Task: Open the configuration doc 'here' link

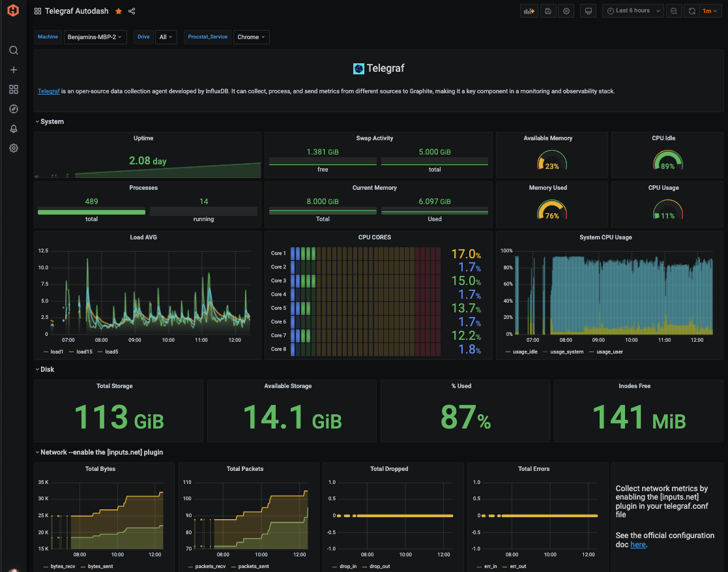Action: tap(638, 545)
